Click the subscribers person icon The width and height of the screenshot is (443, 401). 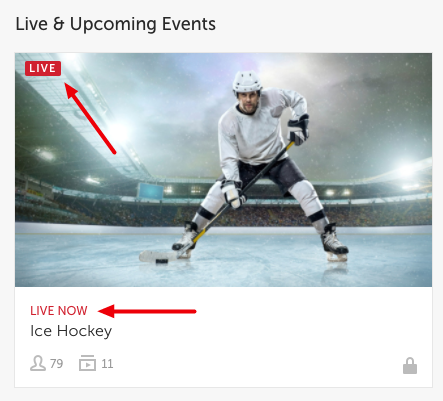38,363
